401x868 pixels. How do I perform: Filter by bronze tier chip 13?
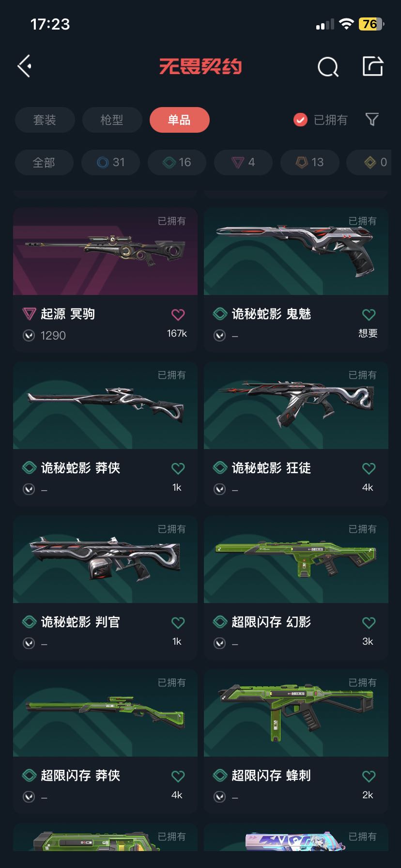pyautogui.click(x=309, y=162)
